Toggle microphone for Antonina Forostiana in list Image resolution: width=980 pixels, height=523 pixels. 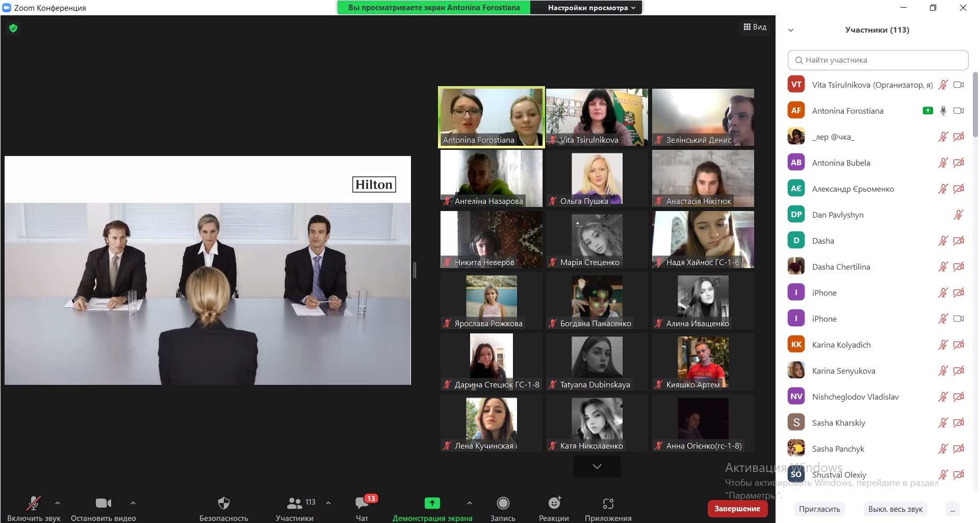coord(943,111)
